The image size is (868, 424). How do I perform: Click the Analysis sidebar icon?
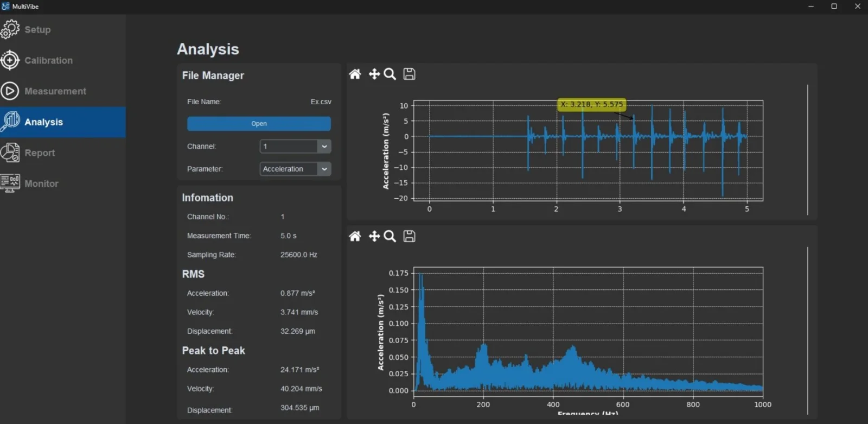click(x=10, y=122)
